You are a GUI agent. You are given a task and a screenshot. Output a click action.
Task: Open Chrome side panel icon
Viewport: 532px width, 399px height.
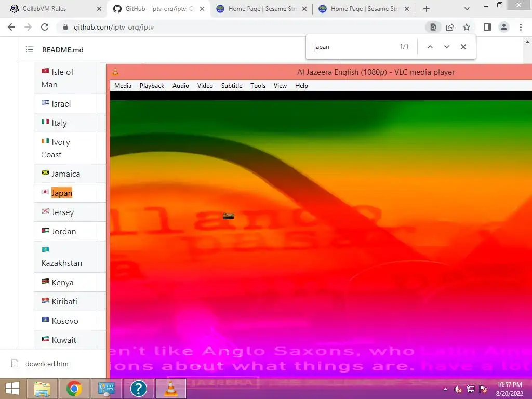(487, 27)
